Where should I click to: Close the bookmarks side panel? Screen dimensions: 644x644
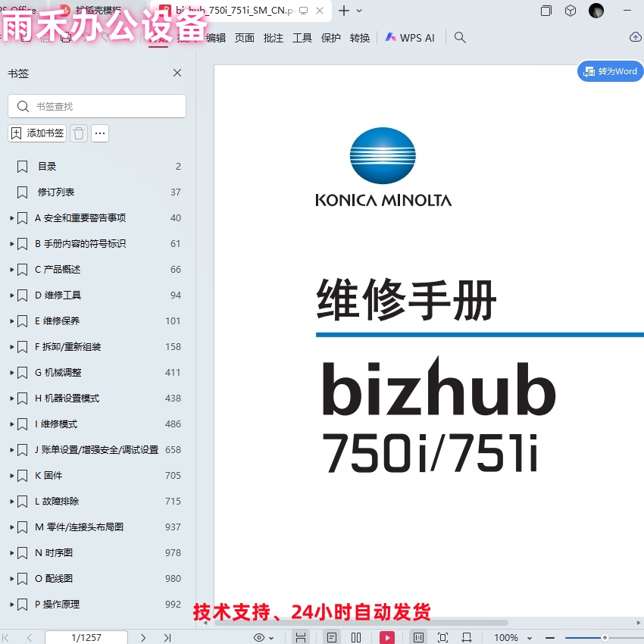tap(177, 73)
